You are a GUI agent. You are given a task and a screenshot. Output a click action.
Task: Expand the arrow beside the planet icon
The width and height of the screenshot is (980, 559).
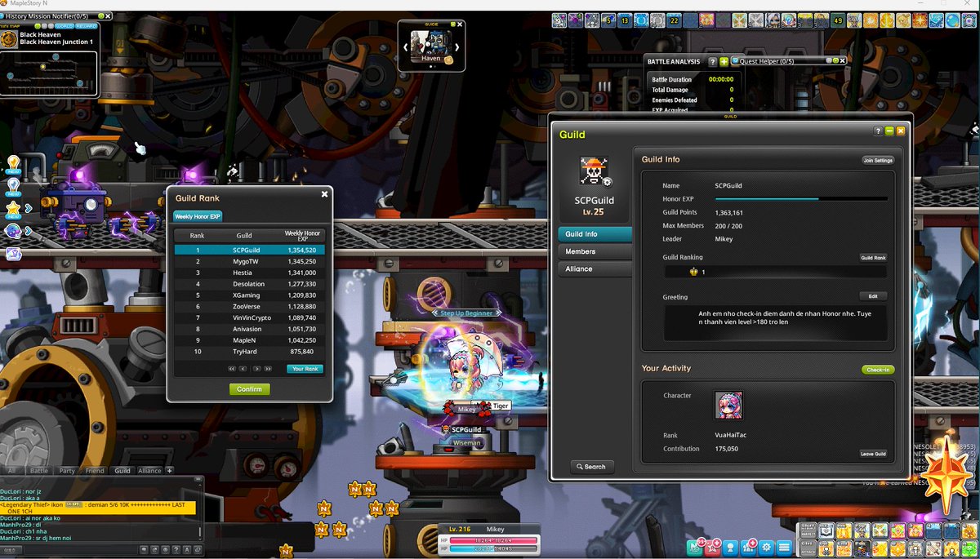coord(29,231)
